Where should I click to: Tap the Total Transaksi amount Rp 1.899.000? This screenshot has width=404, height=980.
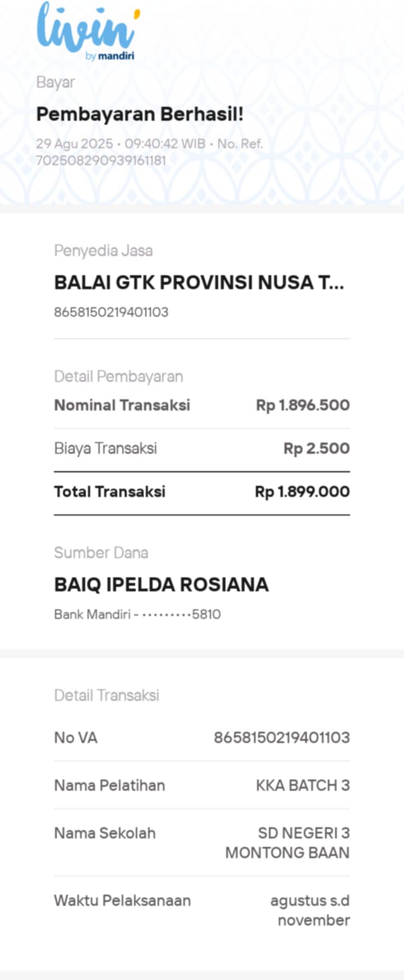302,491
